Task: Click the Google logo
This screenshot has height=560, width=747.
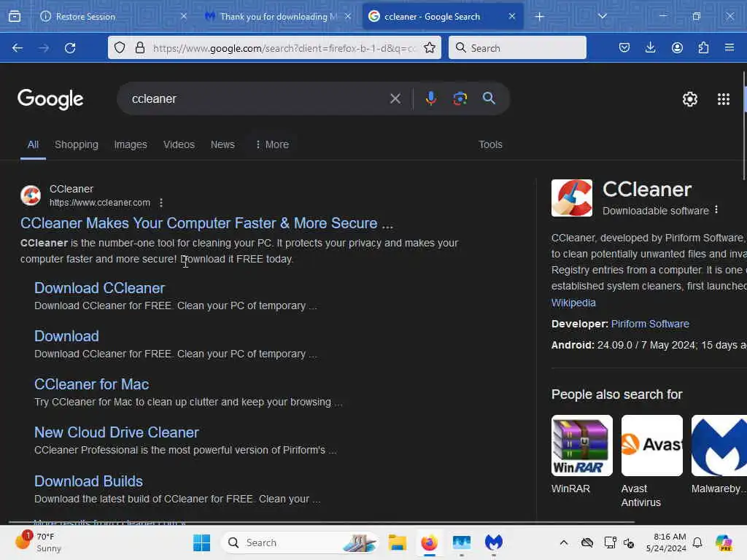Action: (50, 99)
